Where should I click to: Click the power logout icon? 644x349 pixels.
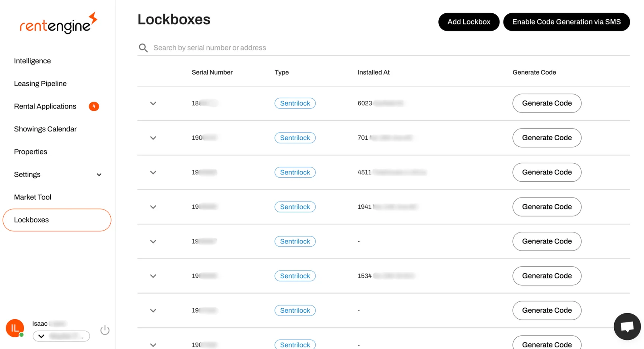point(105,330)
